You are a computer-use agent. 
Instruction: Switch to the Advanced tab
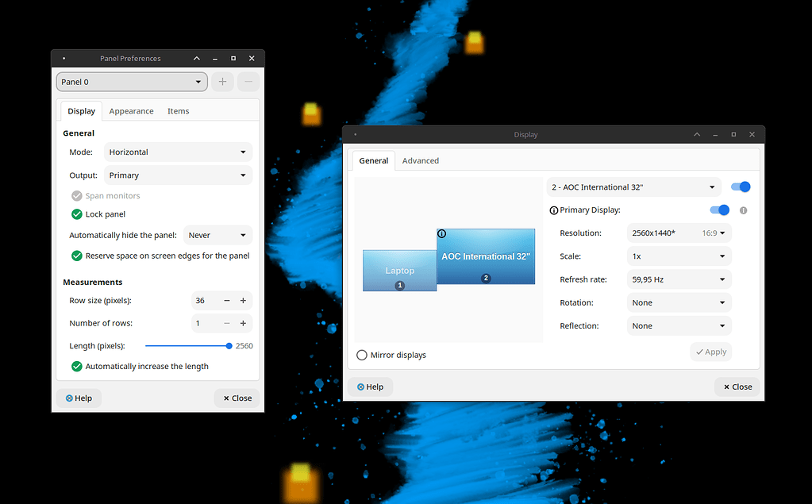click(x=421, y=160)
